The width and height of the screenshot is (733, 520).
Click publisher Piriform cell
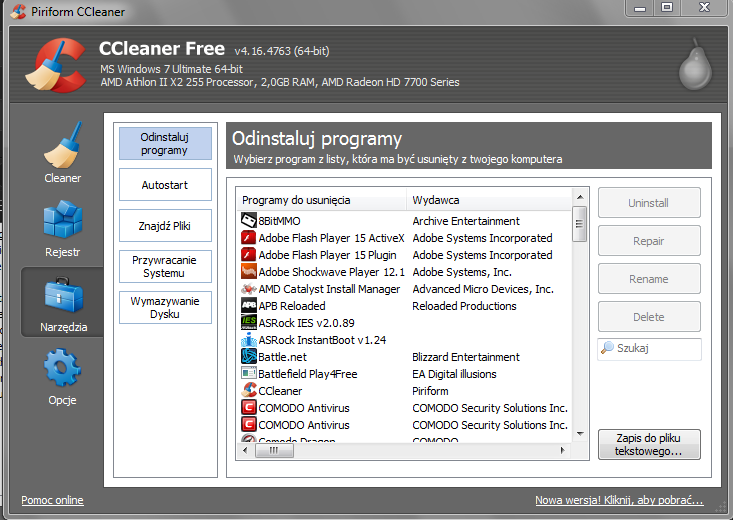pyautogui.click(x=430, y=391)
